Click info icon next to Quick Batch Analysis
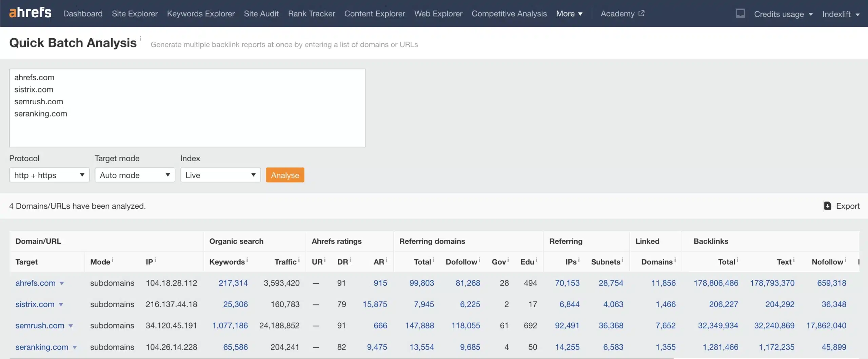 coord(140,38)
